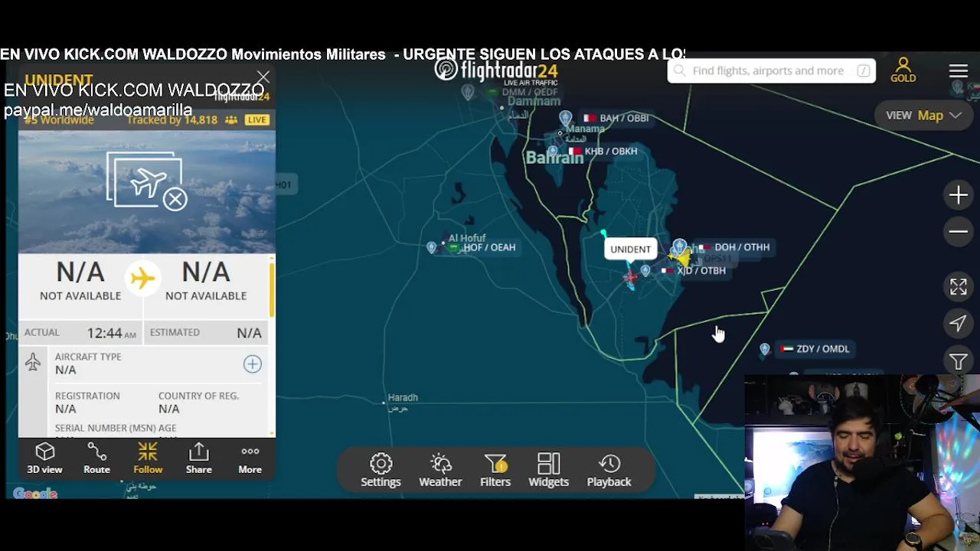Show the flight Route
The height and width of the screenshot is (551, 980).
96,458
